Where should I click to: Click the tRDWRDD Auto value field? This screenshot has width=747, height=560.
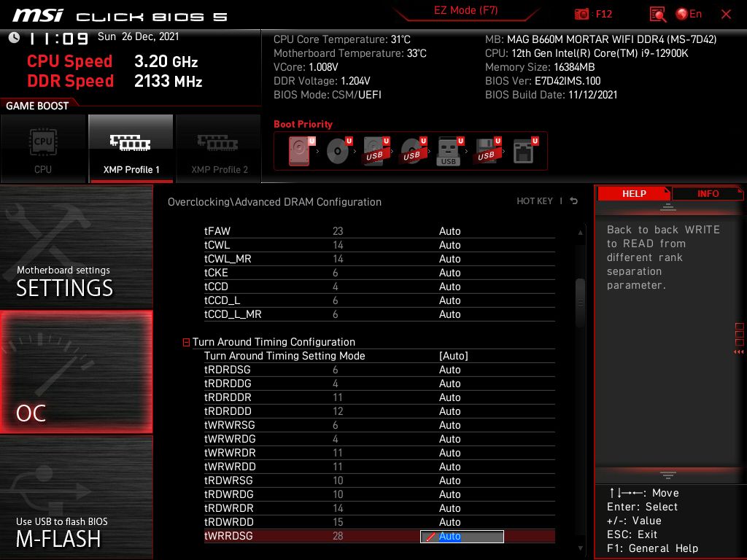(449, 522)
